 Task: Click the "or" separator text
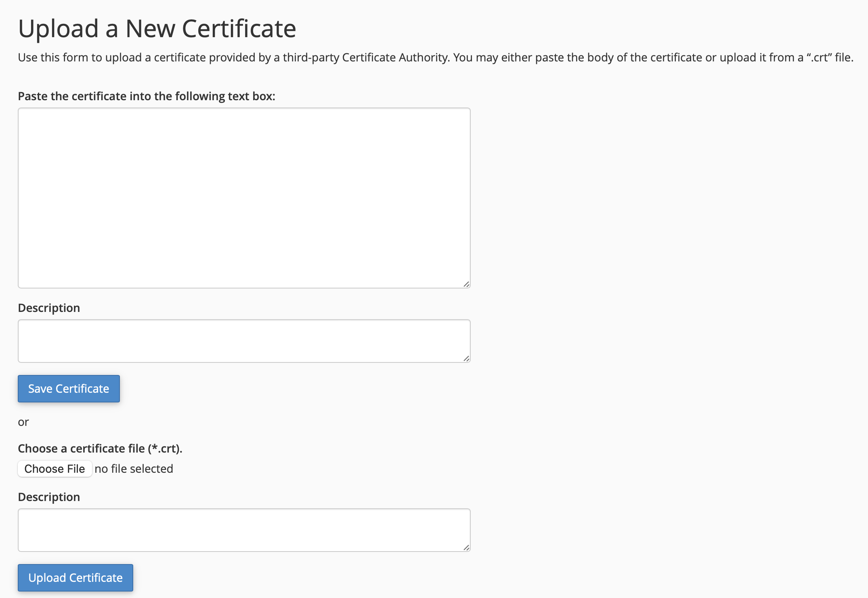[23, 422]
